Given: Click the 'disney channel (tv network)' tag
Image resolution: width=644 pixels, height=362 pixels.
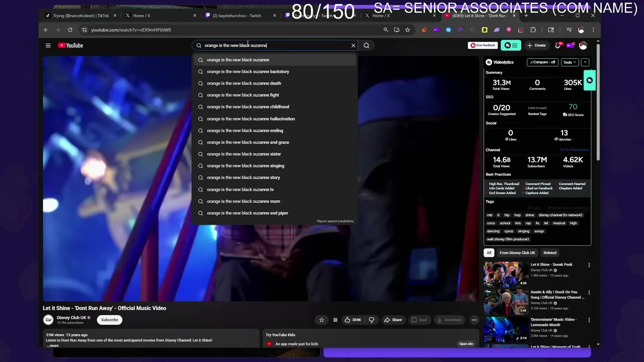Looking at the screenshot, I should pyautogui.click(x=560, y=215).
